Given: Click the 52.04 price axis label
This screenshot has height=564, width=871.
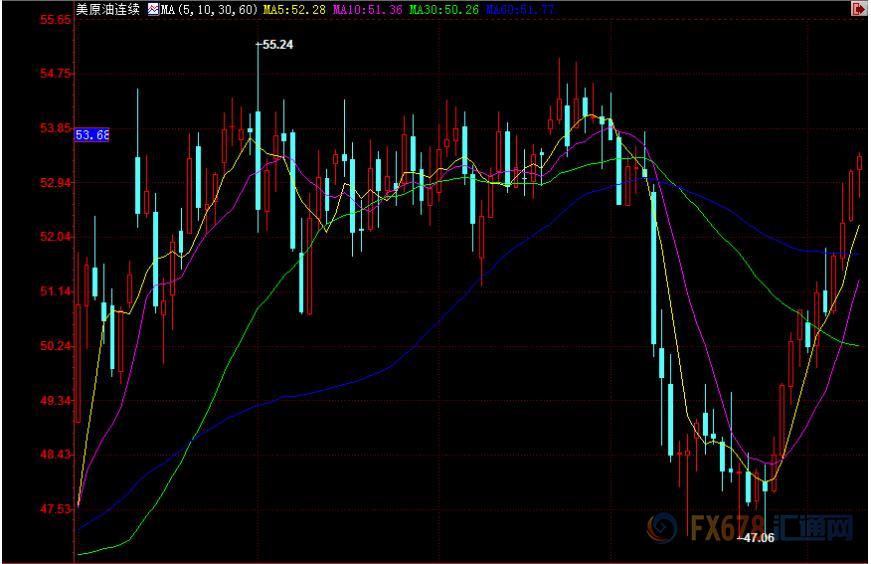Looking at the screenshot, I should [x=56, y=237].
